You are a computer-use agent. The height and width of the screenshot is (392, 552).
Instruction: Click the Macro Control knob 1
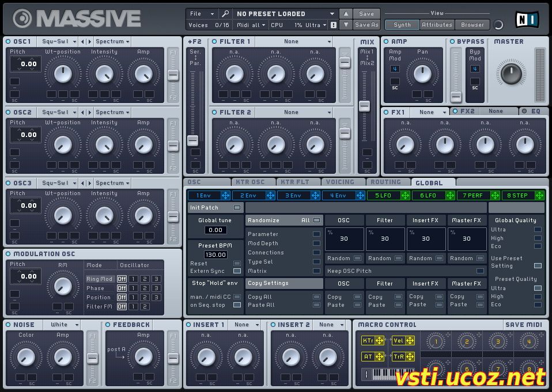[x=436, y=341]
